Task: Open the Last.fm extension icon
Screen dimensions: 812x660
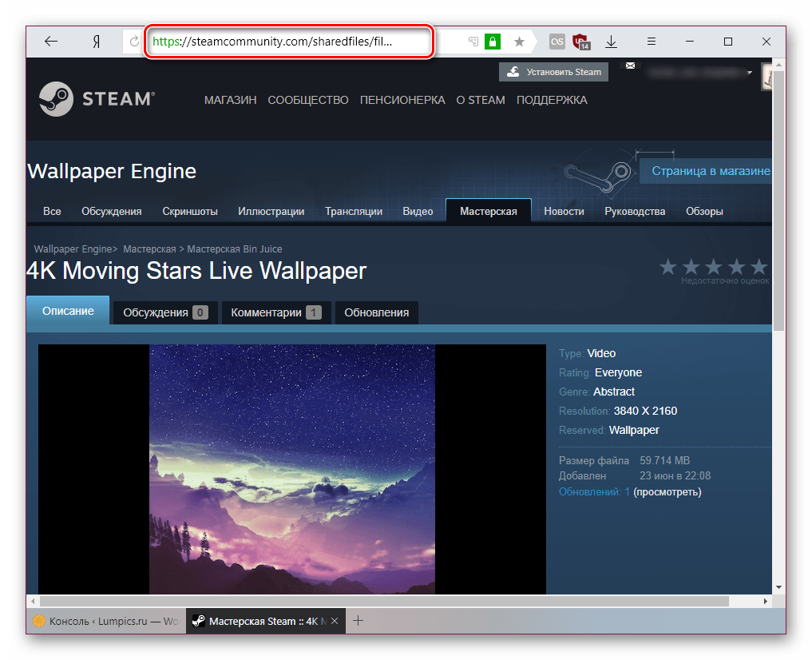Action: click(x=557, y=42)
